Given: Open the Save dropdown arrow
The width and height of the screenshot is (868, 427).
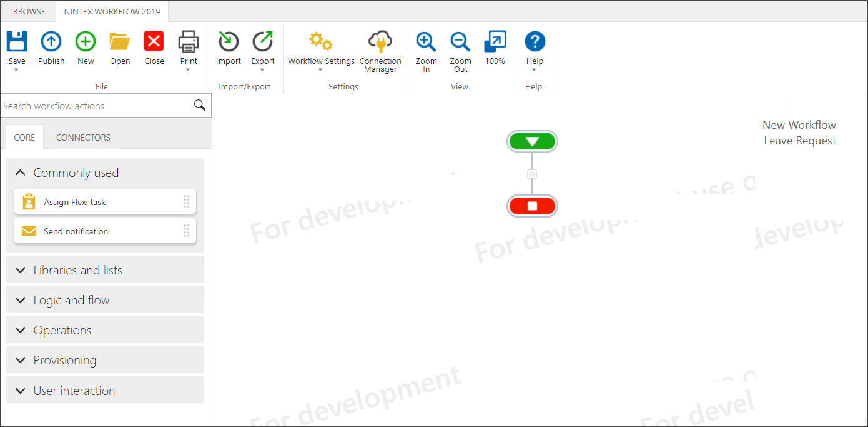Looking at the screenshot, I should coord(17,69).
